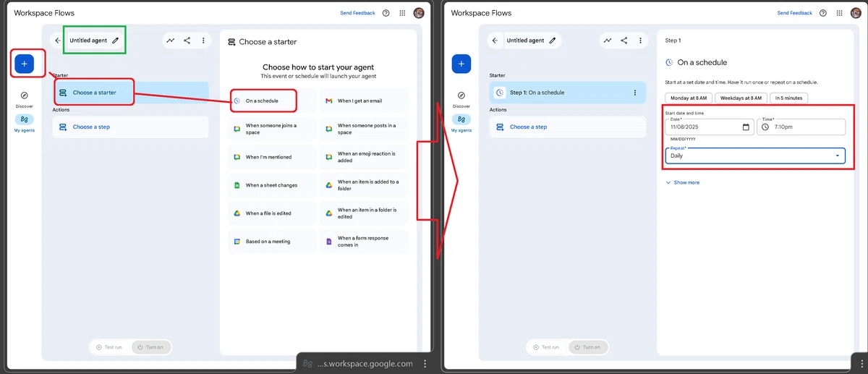
Task: Click the pencil icon beside Untitled agent in the left panel
Action: (116, 41)
